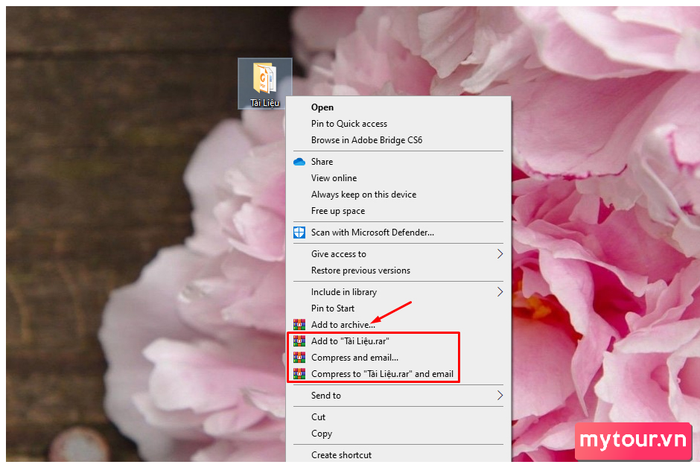Select Compress to "Tài Liệu.rar" and email

pyautogui.click(x=398, y=374)
